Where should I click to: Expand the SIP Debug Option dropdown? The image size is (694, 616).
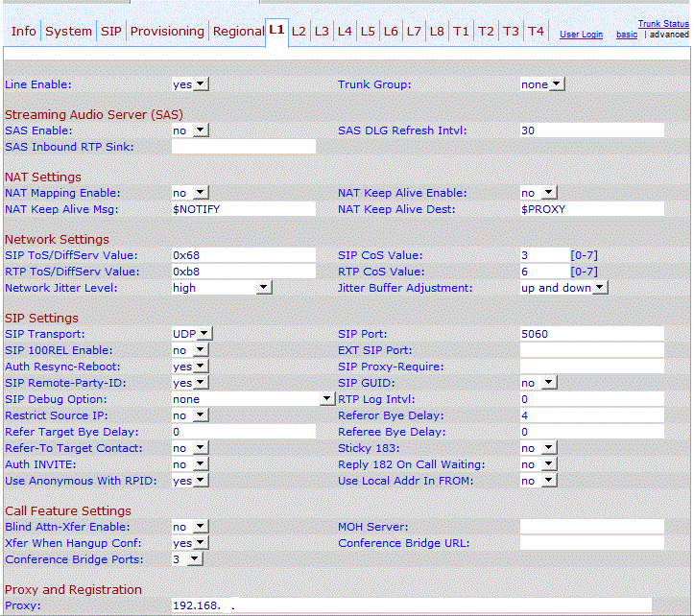pyautogui.click(x=252, y=399)
